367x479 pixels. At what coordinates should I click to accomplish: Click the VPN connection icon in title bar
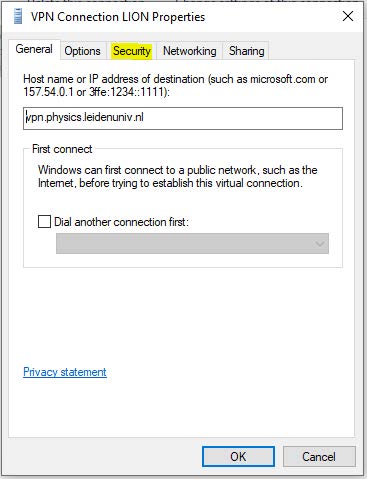pos(18,17)
